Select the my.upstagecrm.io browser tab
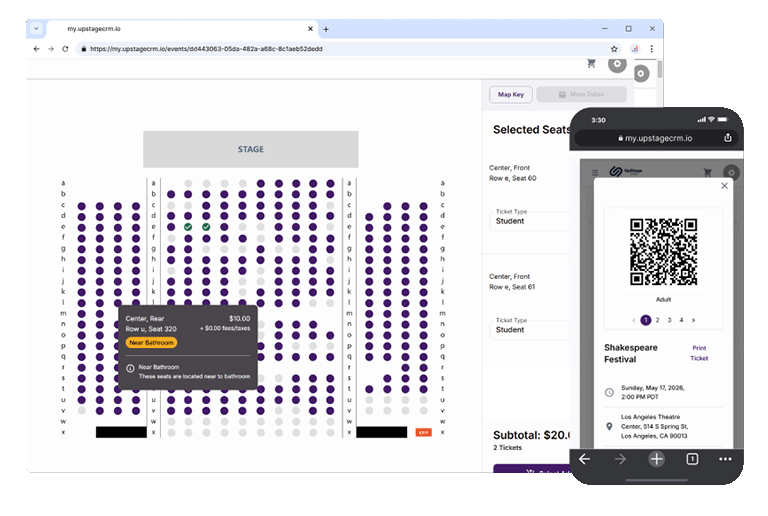Screen dimensions: 768x516 [x=170, y=29]
